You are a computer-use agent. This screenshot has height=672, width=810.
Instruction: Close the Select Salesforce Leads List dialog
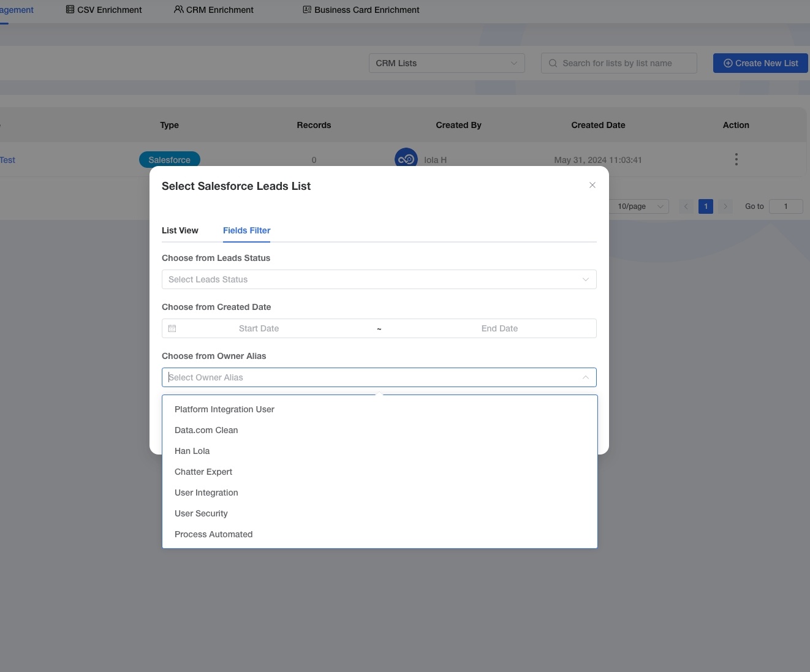tap(592, 185)
